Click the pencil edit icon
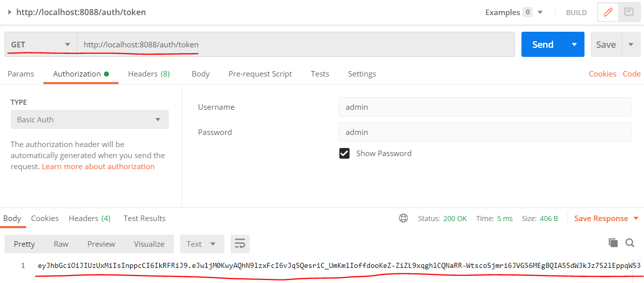 (608, 12)
